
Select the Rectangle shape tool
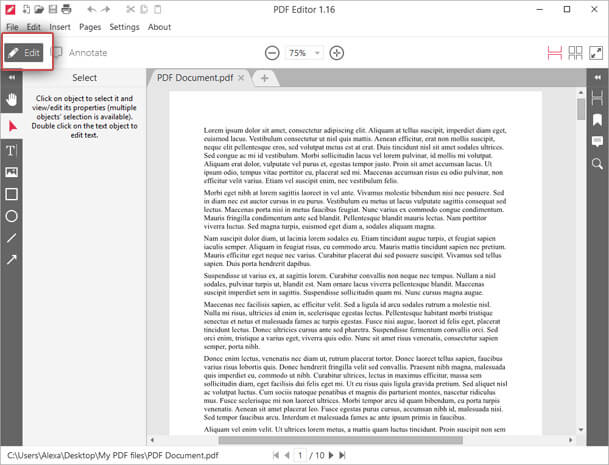click(12, 194)
